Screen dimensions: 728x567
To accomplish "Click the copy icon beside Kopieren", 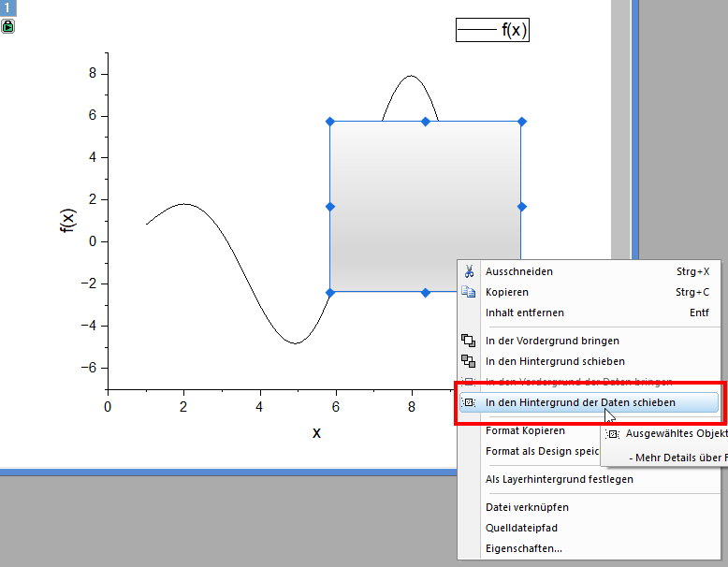I will click(x=469, y=292).
